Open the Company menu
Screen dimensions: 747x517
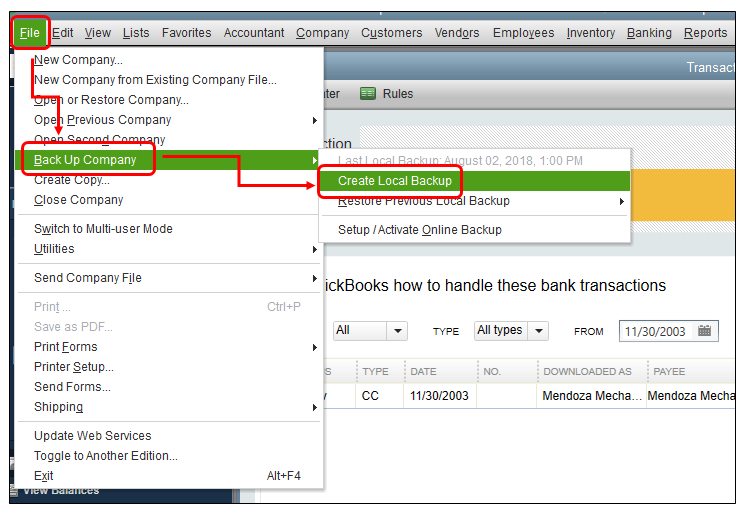click(323, 33)
